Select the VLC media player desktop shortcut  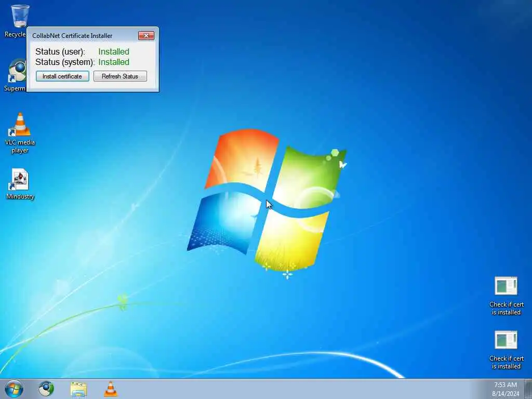[20, 133]
